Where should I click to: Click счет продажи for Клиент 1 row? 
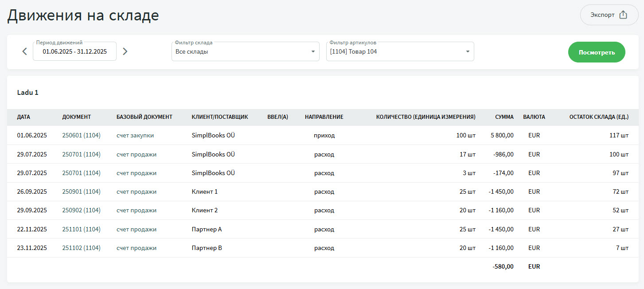pos(137,192)
